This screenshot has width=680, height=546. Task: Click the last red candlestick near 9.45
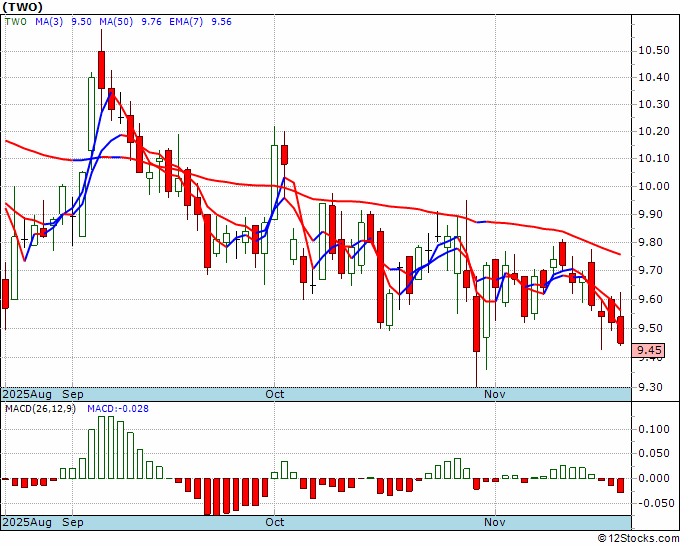click(621, 330)
